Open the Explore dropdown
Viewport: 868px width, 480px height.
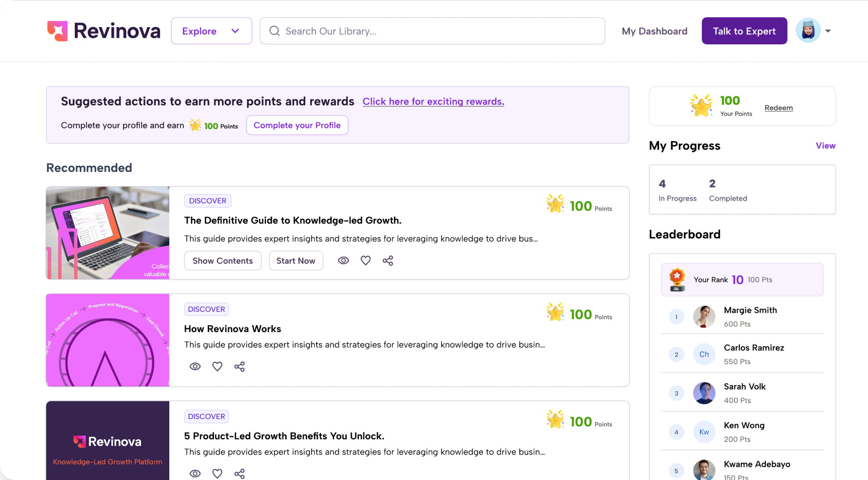pyautogui.click(x=212, y=31)
